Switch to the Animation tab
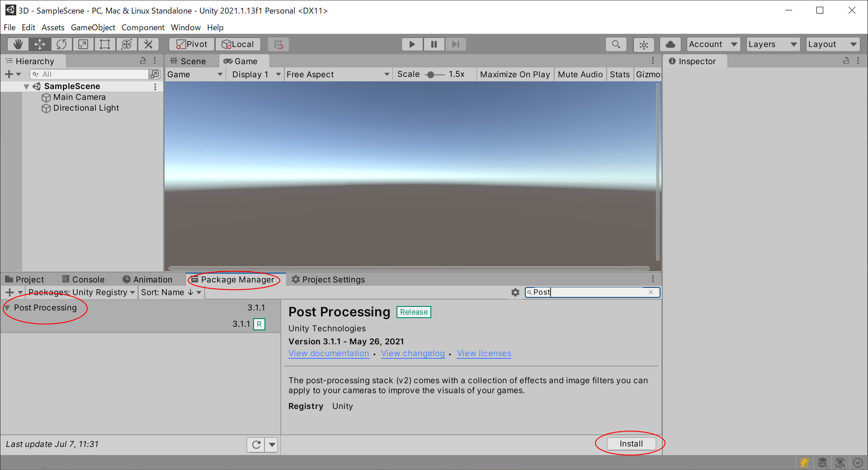868x470 pixels. tap(148, 280)
